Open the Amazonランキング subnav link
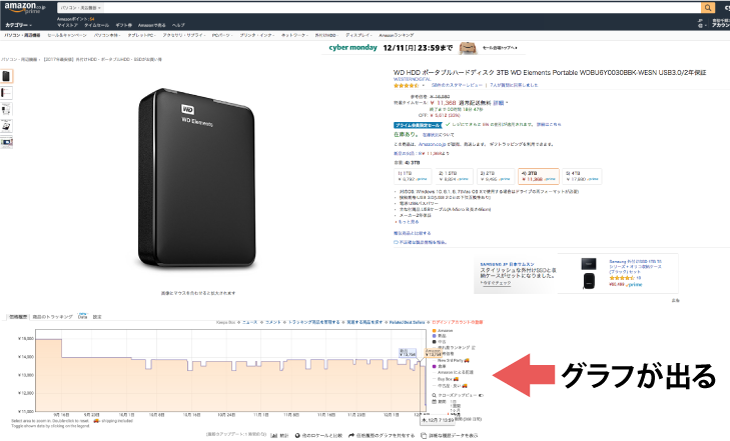This screenshot has height=441, width=730. 396,35
